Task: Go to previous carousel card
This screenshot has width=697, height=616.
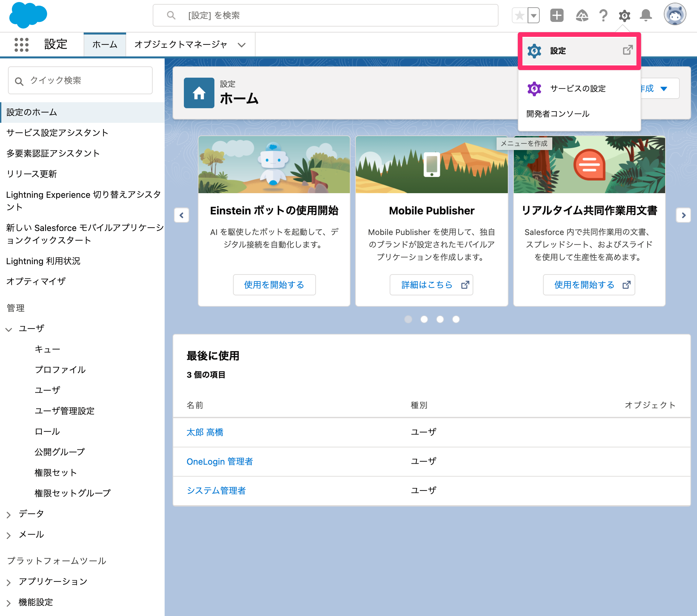Action: point(182,215)
